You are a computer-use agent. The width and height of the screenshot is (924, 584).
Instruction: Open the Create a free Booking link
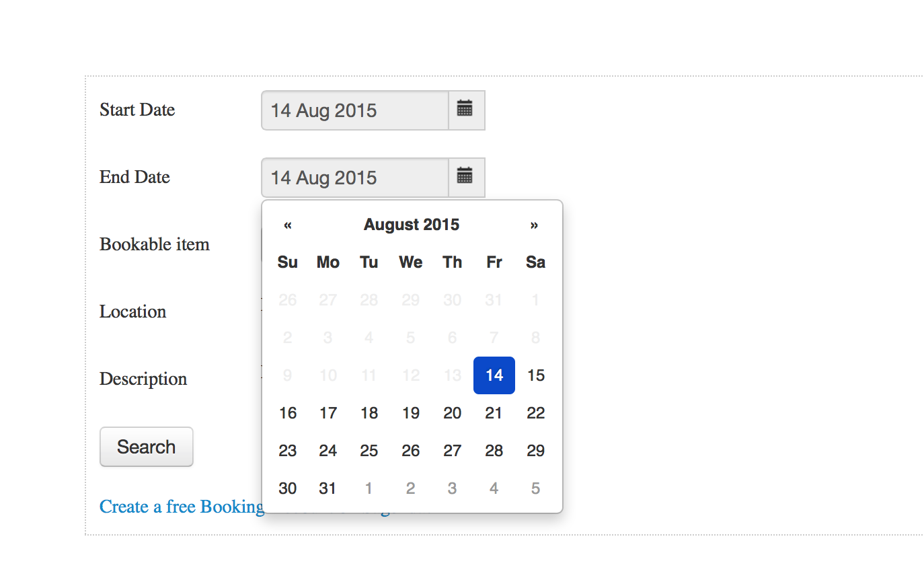[182, 507]
